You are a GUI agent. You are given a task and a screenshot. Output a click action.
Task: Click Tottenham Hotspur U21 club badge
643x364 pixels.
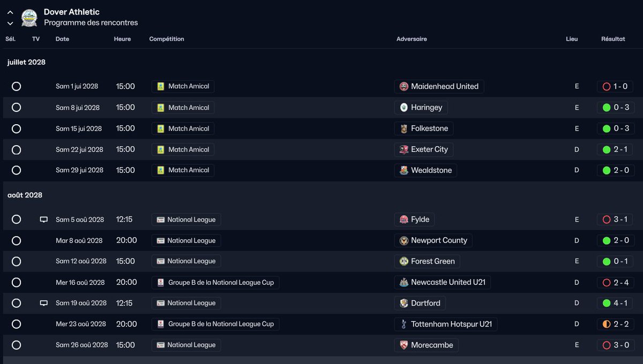coord(404,324)
